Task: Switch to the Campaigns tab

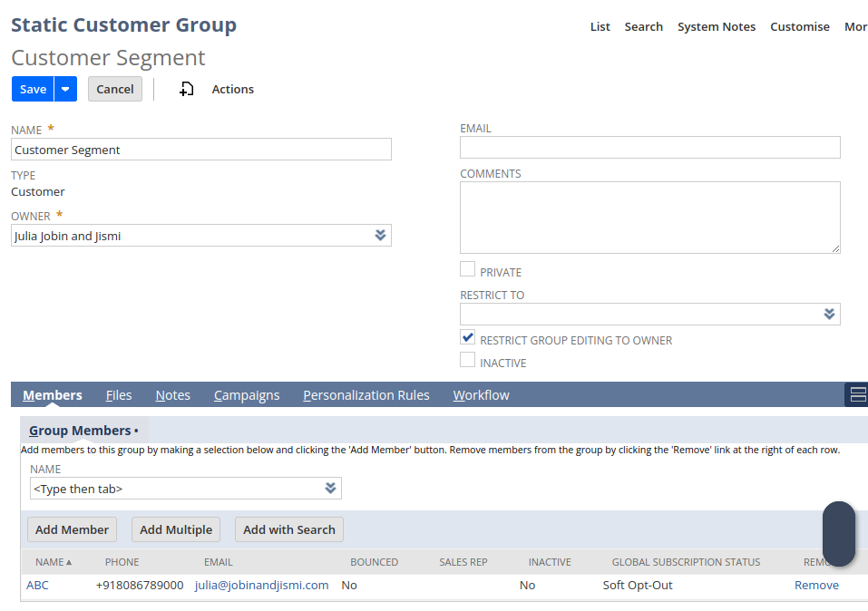Action: tap(247, 395)
